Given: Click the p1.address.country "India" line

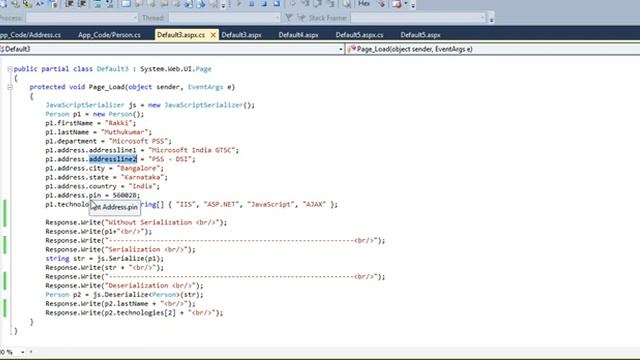Looking at the screenshot, I should pos(102,186).
